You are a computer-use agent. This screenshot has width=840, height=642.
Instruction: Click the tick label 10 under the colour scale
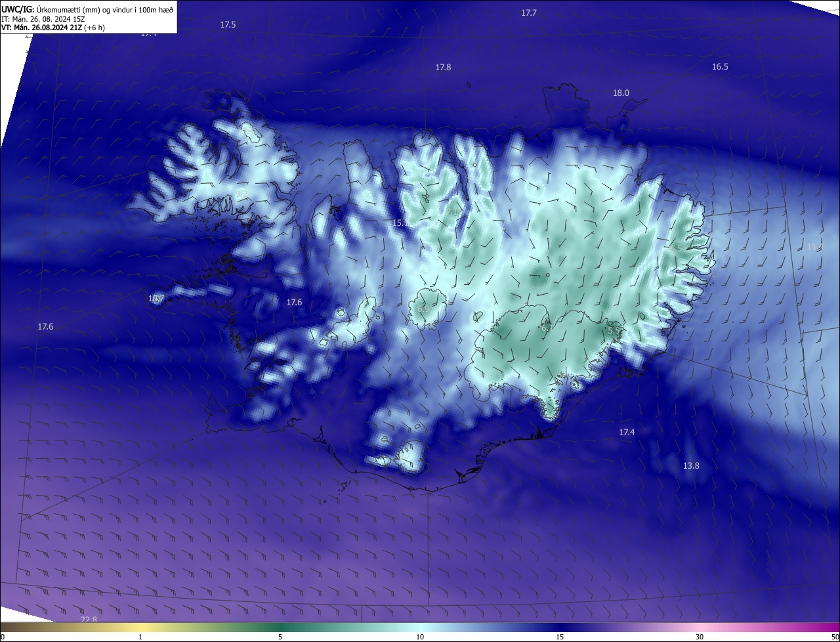click(x=420, y=637)
